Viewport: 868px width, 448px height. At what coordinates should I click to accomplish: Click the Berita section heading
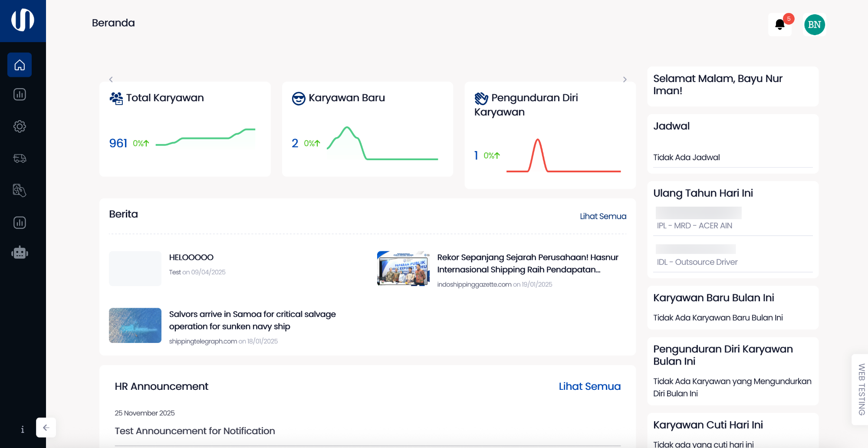(123, 214)
